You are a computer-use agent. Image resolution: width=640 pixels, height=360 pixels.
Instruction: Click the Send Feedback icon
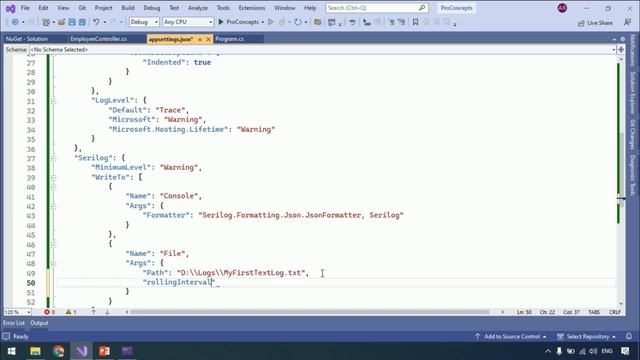point(628,22)
